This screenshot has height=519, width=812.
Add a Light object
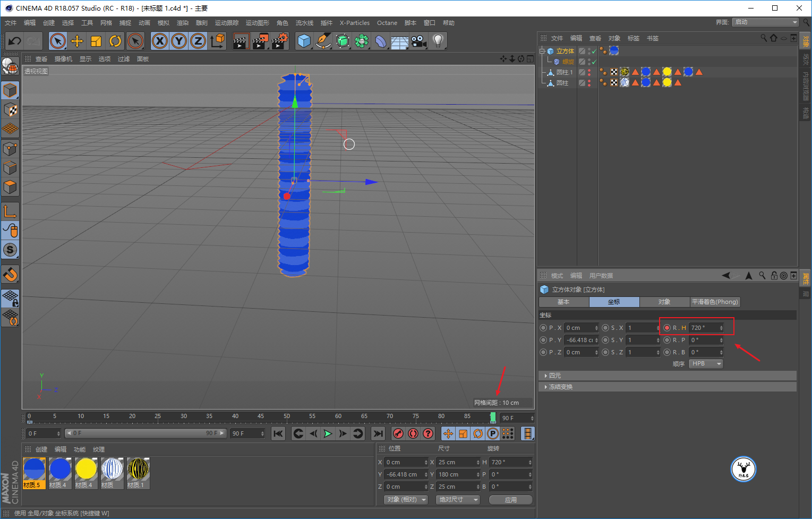pos(438,41)
